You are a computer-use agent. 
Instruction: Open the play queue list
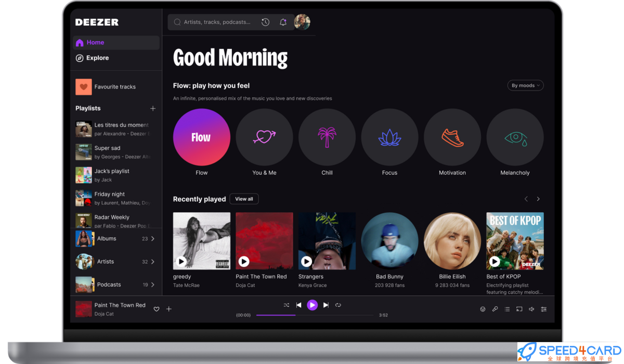click(x=507, y=309)
